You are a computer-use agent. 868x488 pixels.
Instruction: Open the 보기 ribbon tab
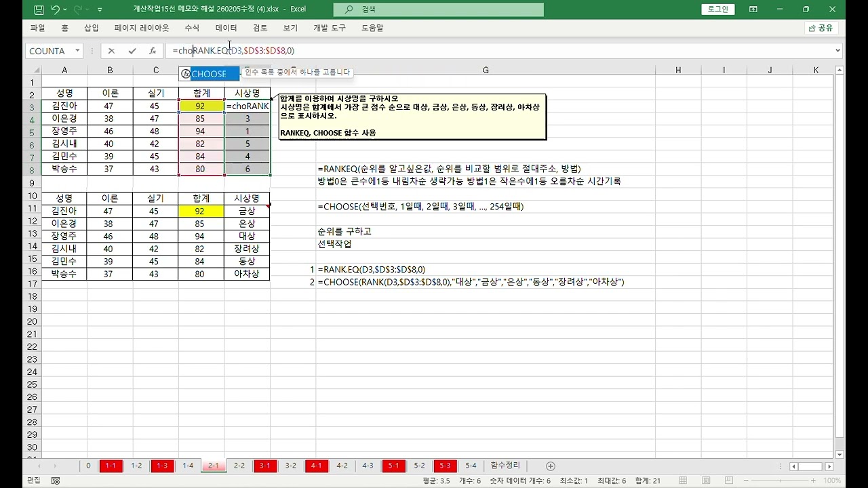pyautogui.click(x=290, y=28)
